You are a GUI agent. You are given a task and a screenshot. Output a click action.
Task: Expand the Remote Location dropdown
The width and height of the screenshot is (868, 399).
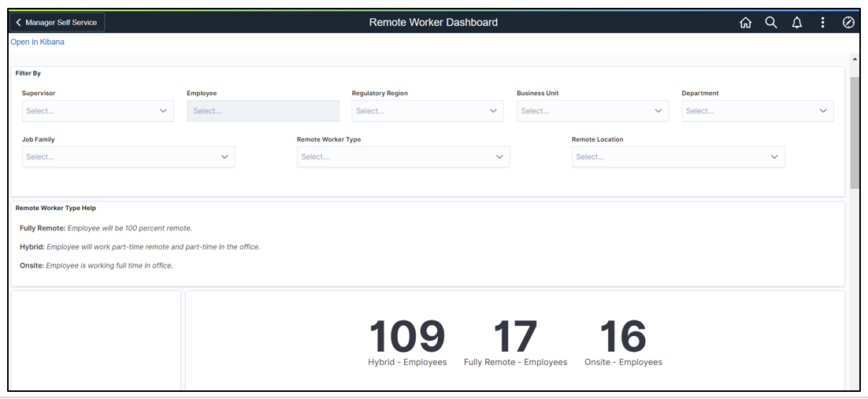point(678,157)
